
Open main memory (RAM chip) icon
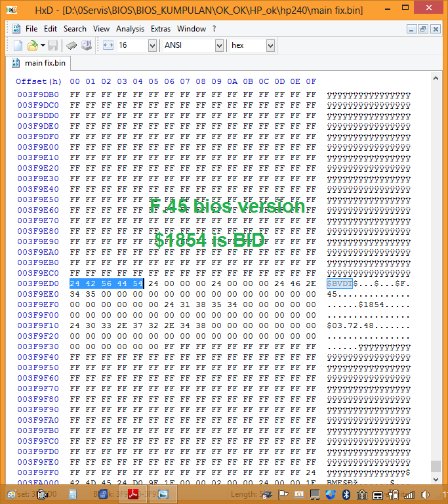(x=71, y=45)
